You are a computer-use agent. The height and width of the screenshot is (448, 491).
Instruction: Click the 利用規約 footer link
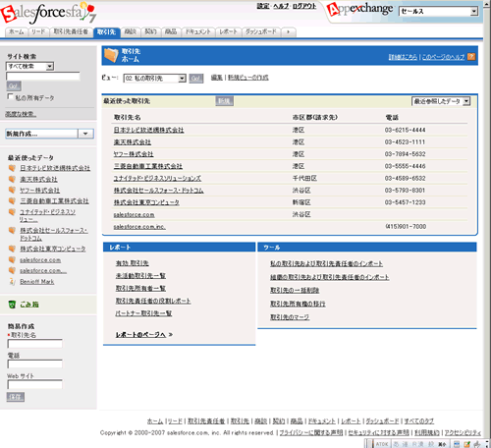point(427,432)
